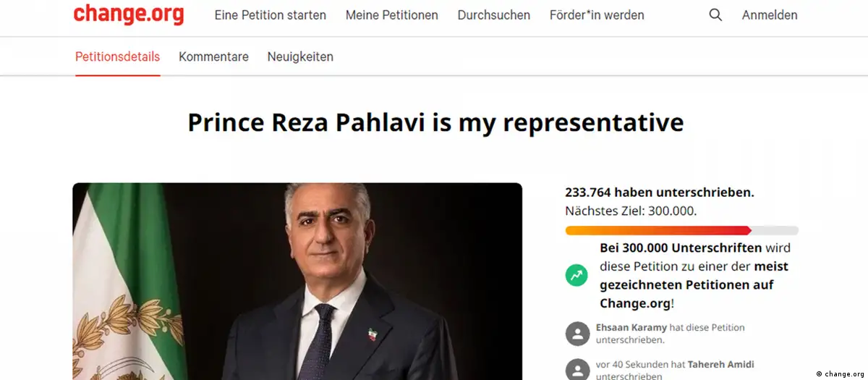Click Ehsaan Karamy's avatar icon
Viewport: 868px width, 380px height.
[x=576, y=334]
